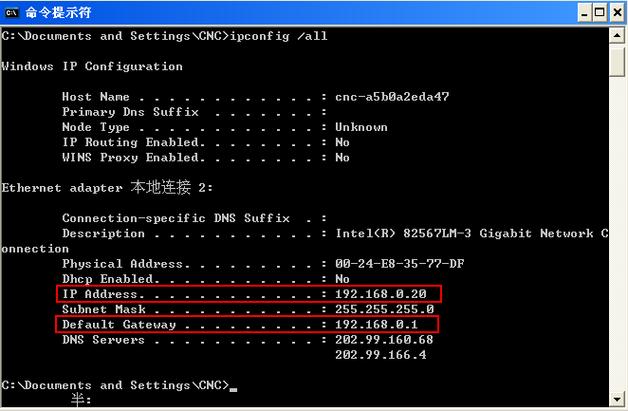Click the scrollbar up arrow
This screenshot has height=411, width=628.
(x=617, y=36)
